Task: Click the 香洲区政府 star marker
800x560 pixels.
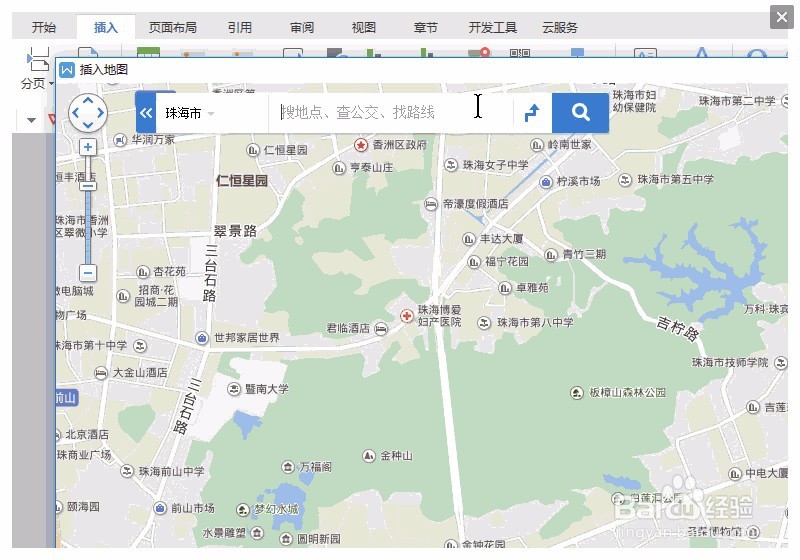Action: pyautogui.click(x=361, y=145)
